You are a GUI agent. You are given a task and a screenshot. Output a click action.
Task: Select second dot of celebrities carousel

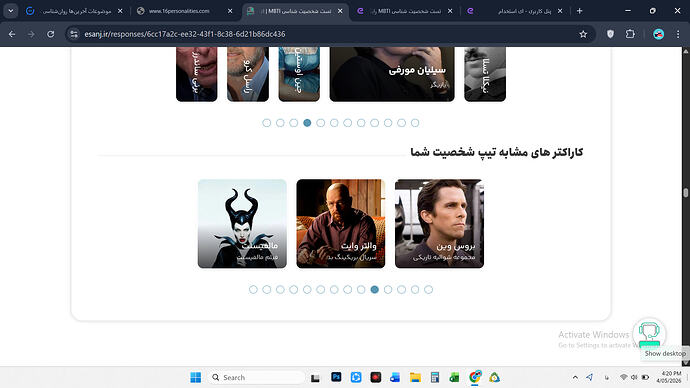(x=280, y=123)
